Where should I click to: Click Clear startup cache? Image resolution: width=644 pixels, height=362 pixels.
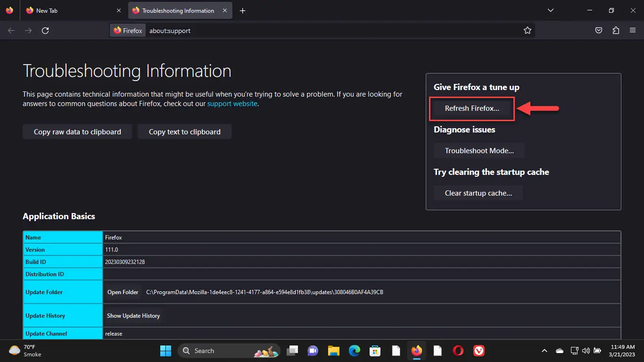click(478, 193)
